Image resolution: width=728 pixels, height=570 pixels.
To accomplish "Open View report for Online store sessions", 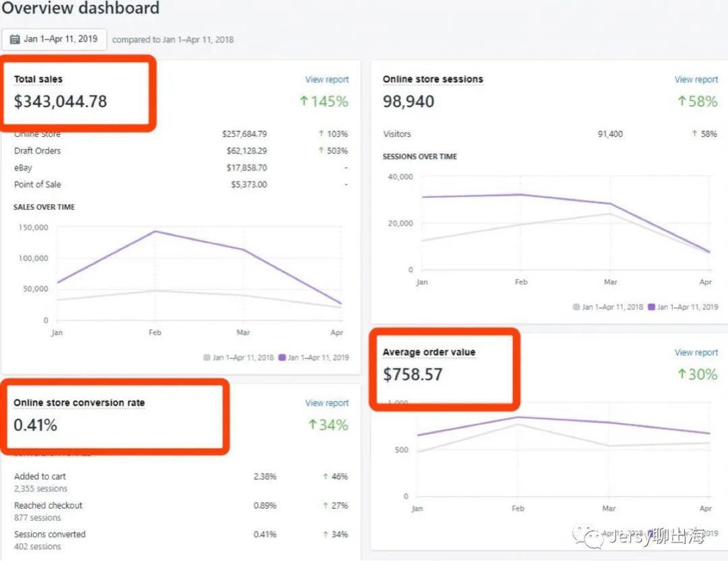I will pos(696,80).
